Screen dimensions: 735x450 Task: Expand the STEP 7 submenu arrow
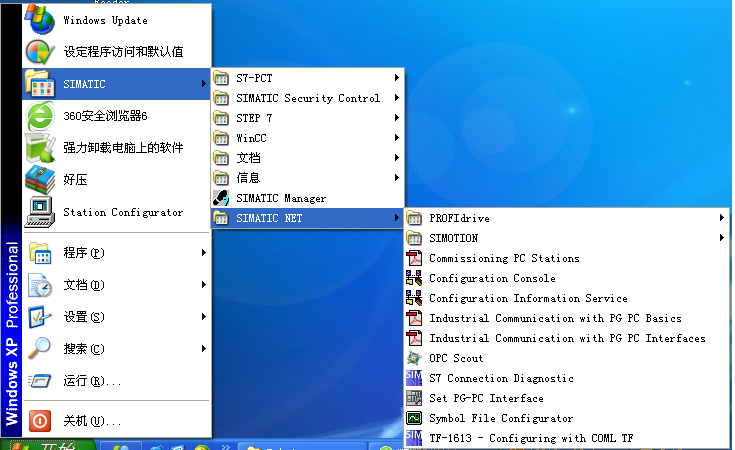[x=397, y=118]
